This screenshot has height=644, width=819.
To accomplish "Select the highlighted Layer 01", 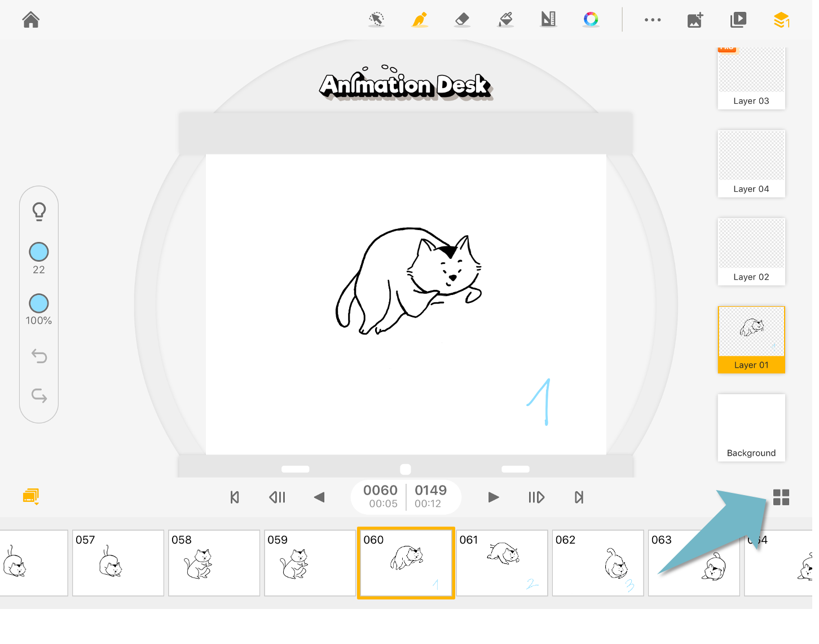I will pos(751,340).
